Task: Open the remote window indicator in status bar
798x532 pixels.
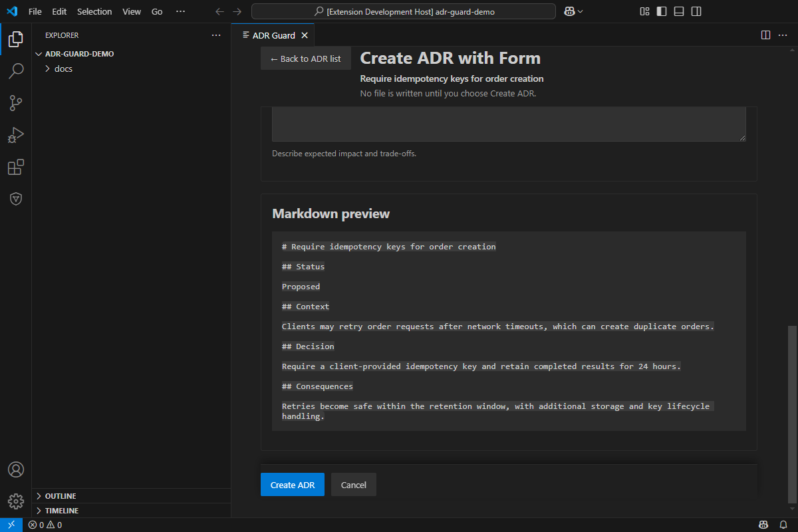Action: tap(11, 525)
